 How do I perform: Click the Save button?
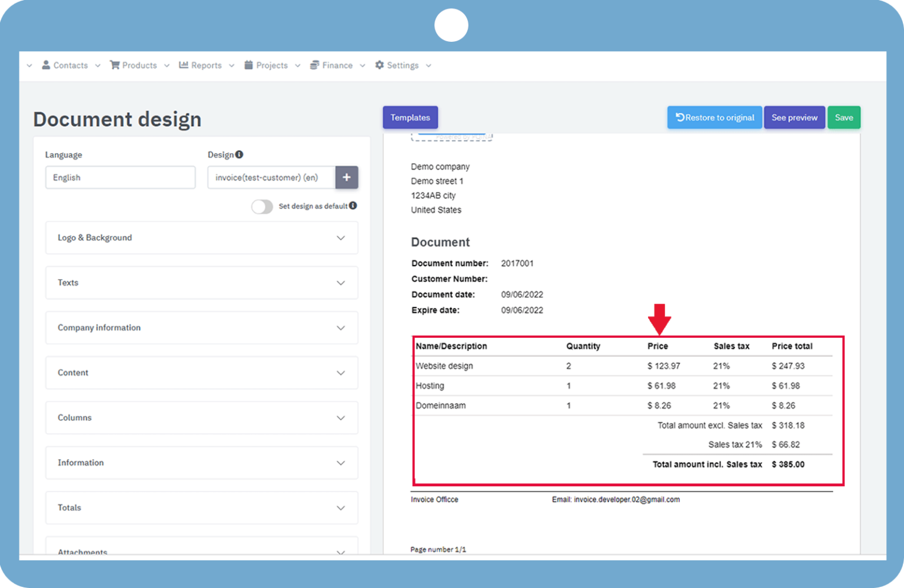[844, 117]
